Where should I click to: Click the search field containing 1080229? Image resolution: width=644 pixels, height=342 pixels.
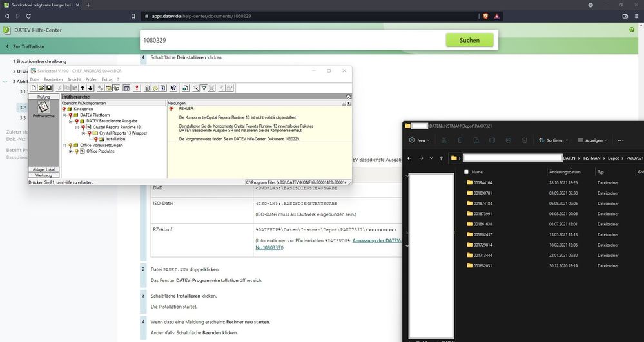point(293,40)
